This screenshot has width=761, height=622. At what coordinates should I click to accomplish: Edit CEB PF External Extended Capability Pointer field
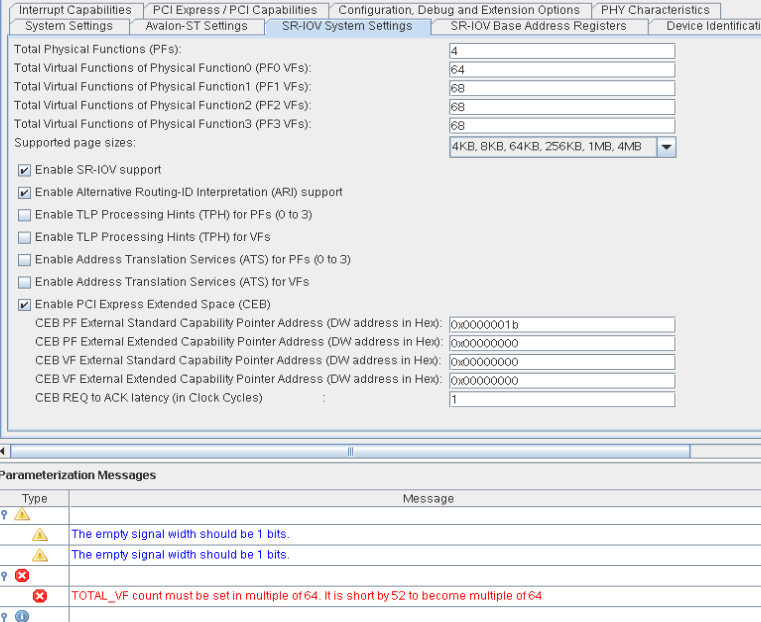pos(562,344)
